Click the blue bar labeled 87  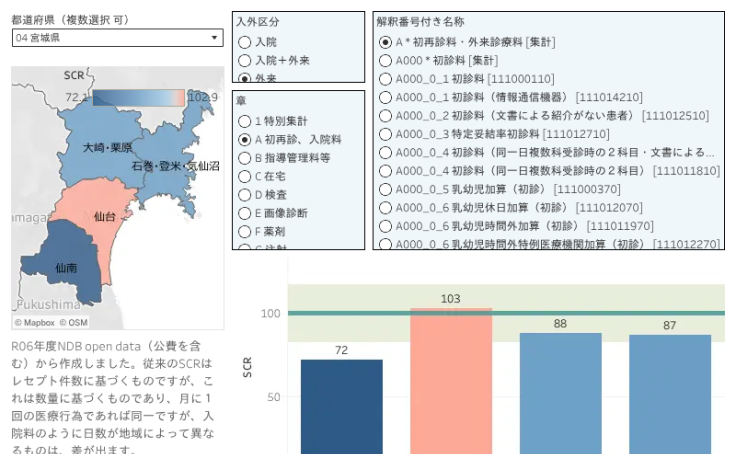tap(670, 394)
